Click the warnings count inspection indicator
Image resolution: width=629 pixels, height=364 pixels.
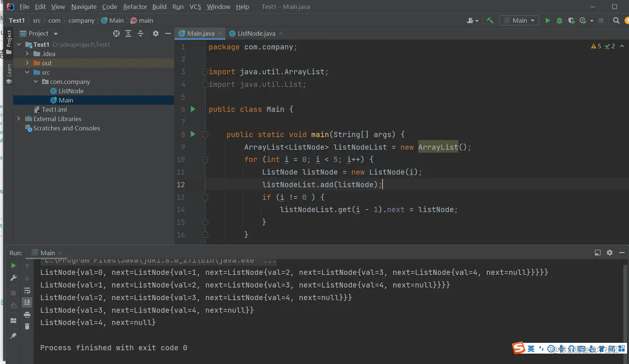(x=596, y=46)
